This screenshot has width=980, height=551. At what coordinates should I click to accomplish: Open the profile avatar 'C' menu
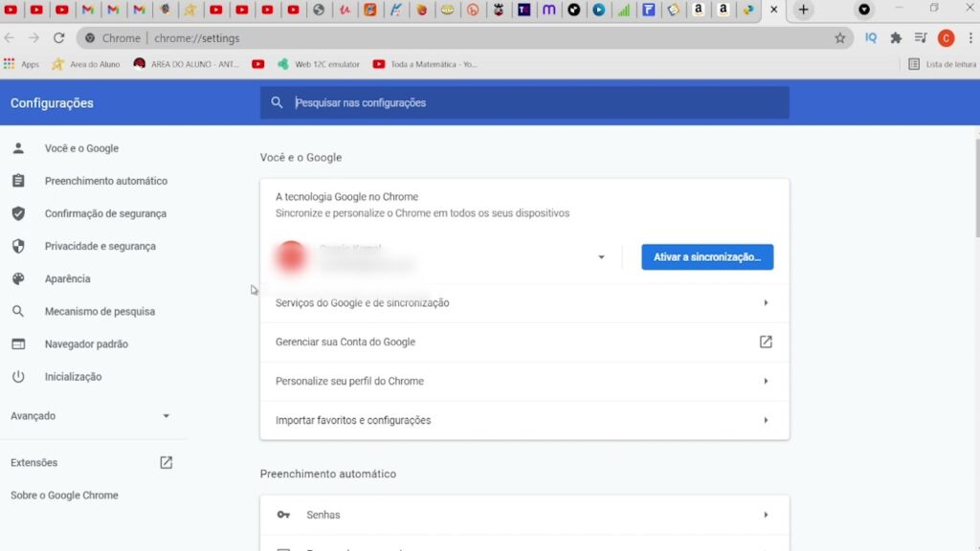946,38
